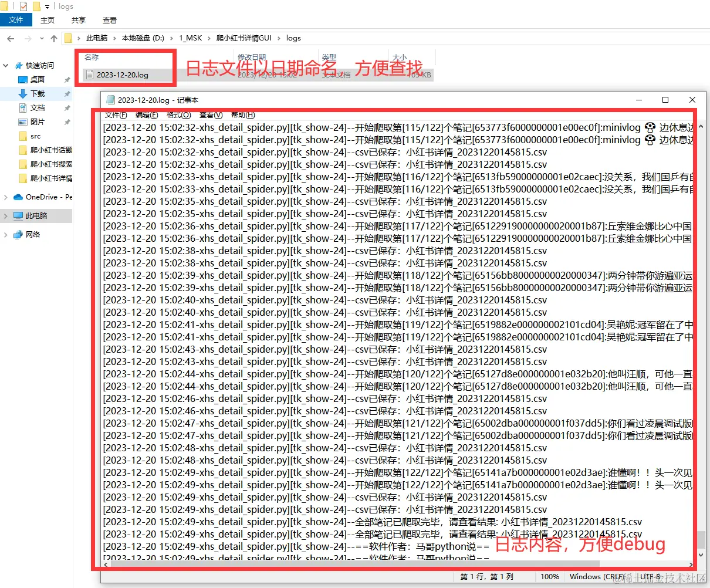Screen dimensions: 710x588
Task: Select the 2023-12-20.log file
Action: point(123,75)
